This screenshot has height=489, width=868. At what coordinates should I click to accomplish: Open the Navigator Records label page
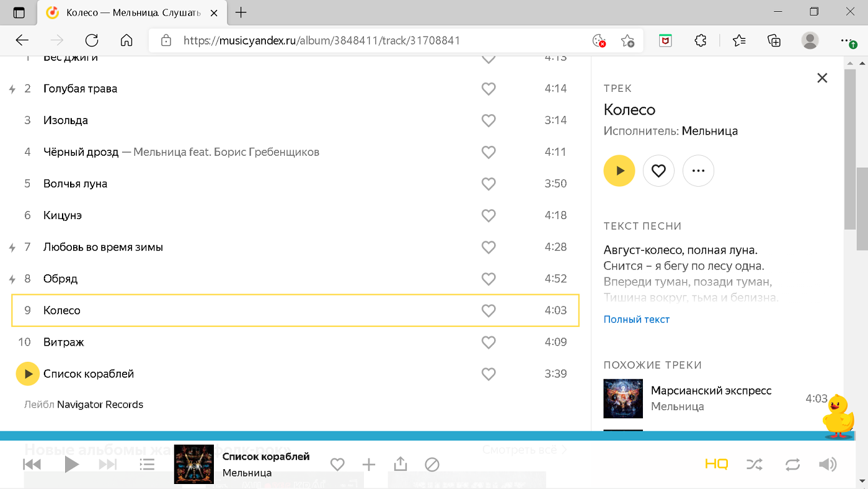coord(100,405)
